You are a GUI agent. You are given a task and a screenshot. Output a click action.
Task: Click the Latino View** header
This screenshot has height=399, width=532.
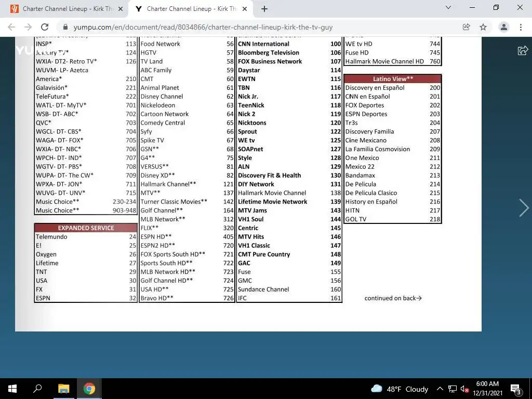click(393, 79)
